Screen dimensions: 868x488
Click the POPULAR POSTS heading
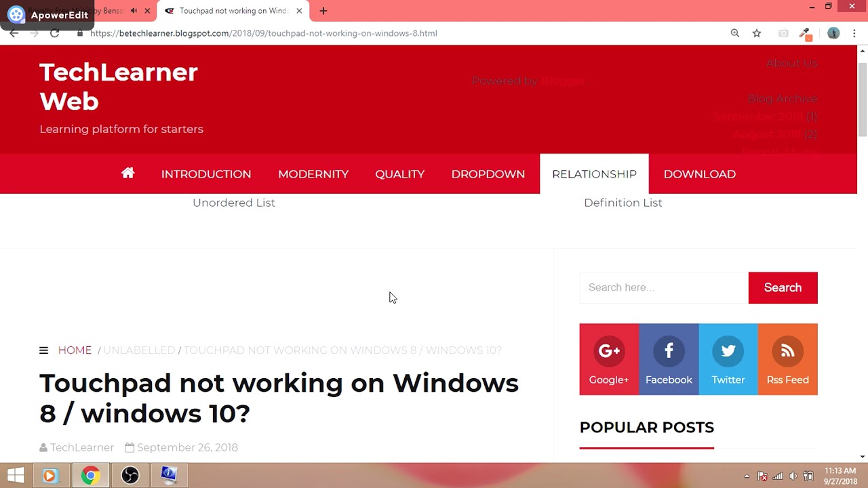(647, 427)
